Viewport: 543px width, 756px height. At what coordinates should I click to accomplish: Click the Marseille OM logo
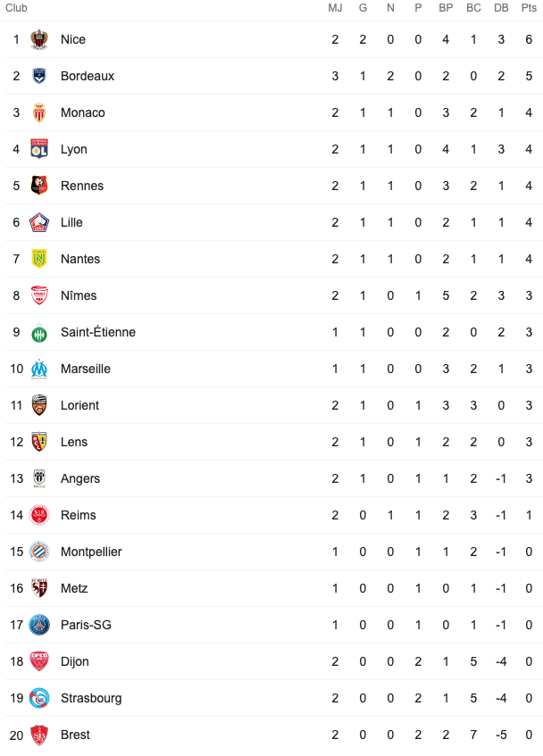pyautogui.click(x=39, y=369)
